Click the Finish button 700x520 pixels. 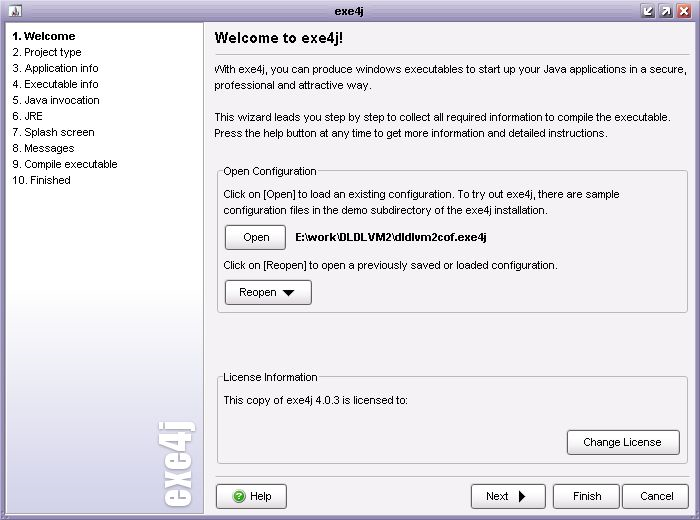[587, 496]
